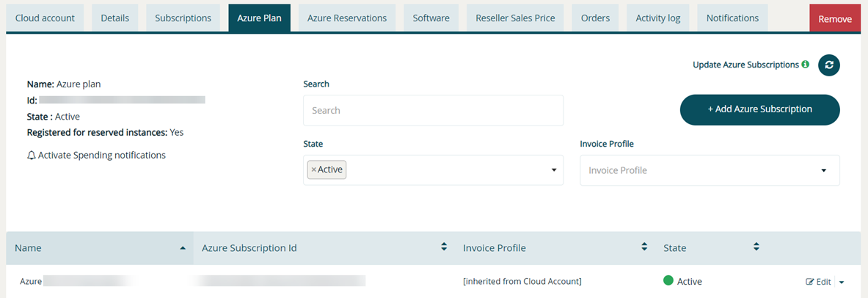Sort by Invoice Profile column arrows
This screenshot has width=868, height=298.
point(644,247)
